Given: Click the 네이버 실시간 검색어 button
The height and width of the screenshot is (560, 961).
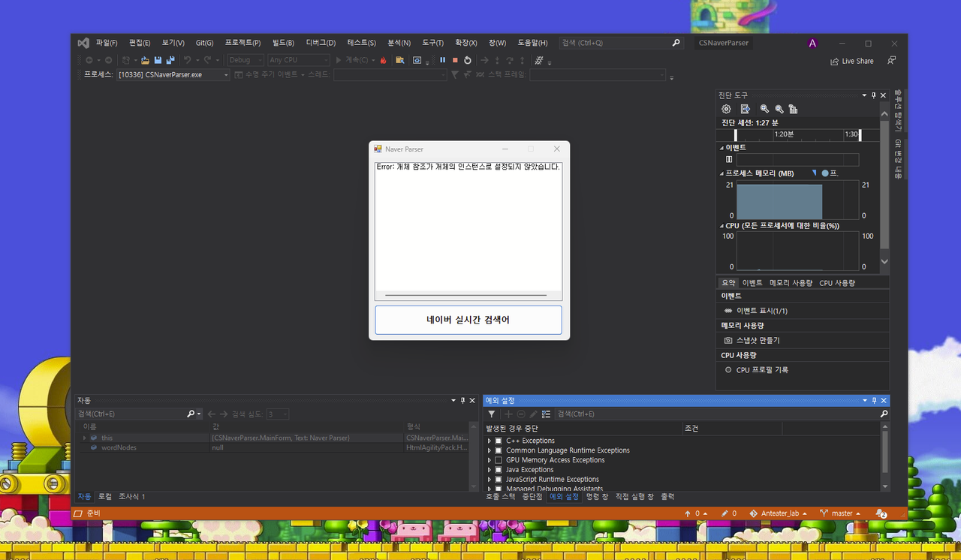Looking at the screenshot, I should point(468,320).
